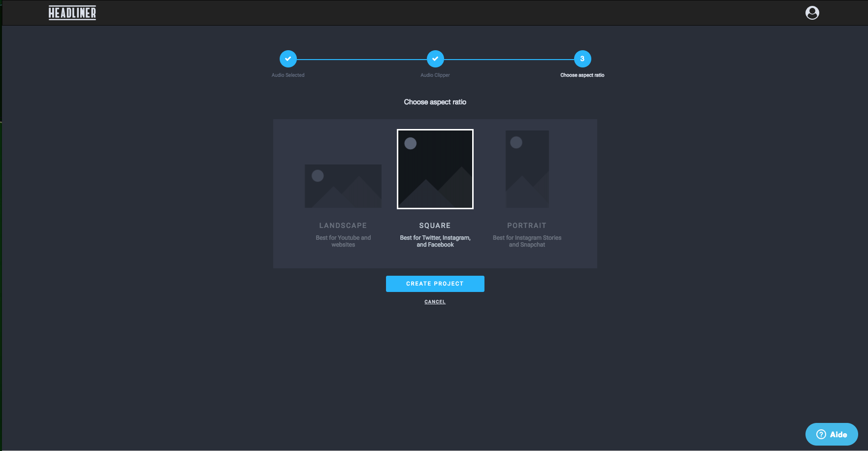
Task: Click the 'Audio Clipper' step label
Action: coord(435,75)
